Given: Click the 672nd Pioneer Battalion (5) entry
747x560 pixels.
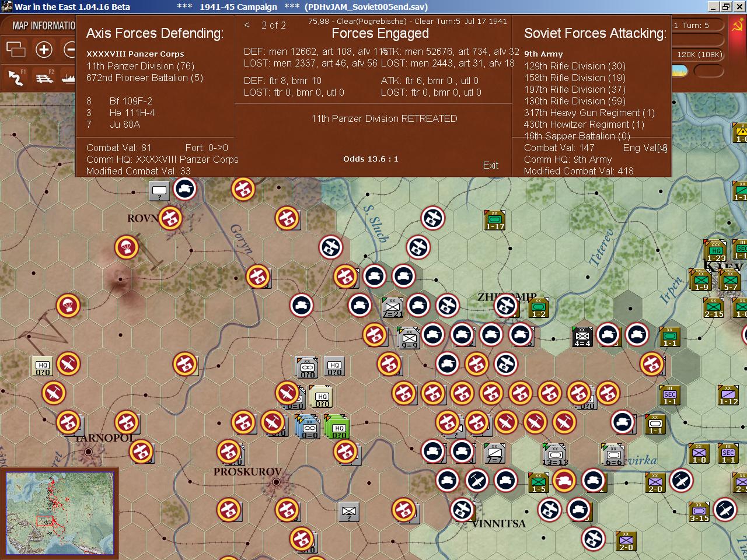Looking at the screenshot, I should coord(145,78).
